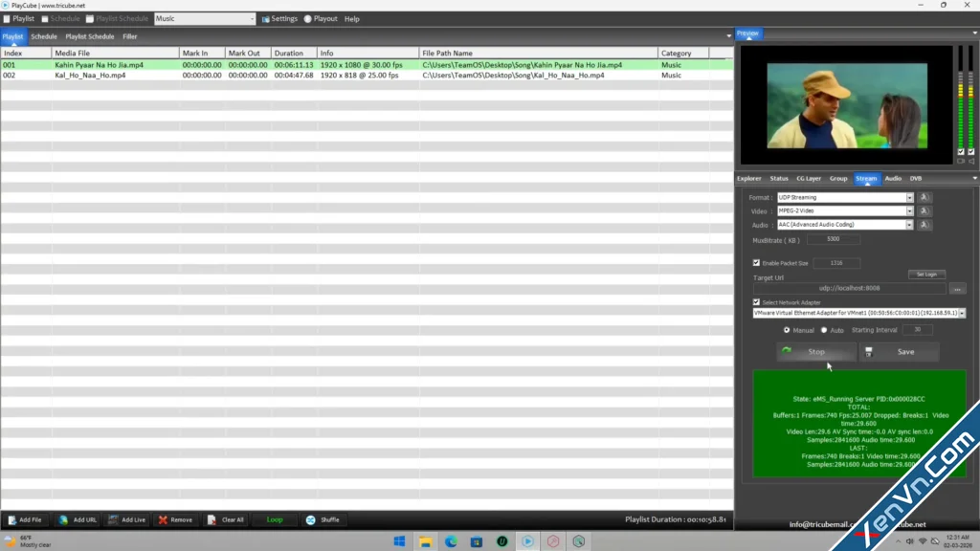Click the MuxBitrate value field
This screenshot has width=980, height=551.
click(x=834, y=239)
